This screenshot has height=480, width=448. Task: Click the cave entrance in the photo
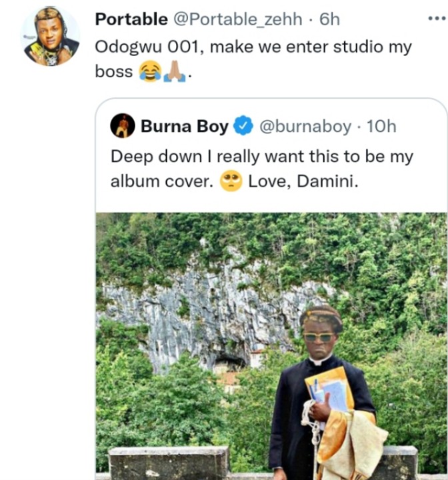pos(229,364)
